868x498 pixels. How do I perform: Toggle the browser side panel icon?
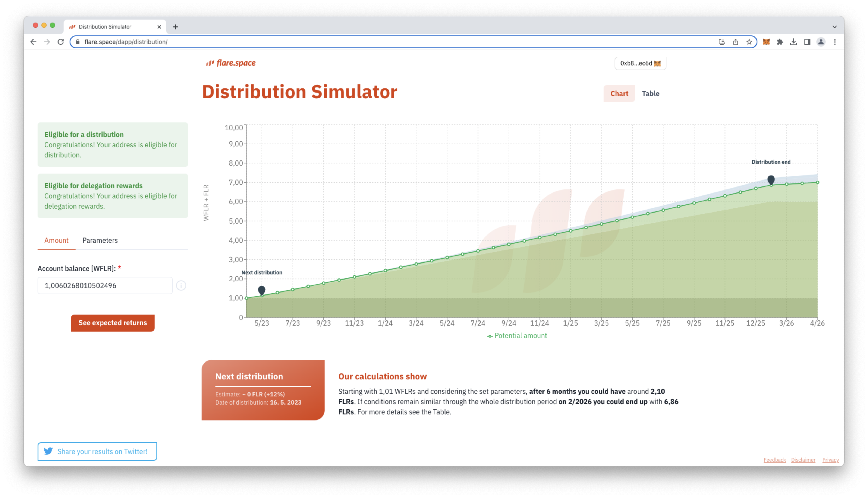[x=807, y=42]
